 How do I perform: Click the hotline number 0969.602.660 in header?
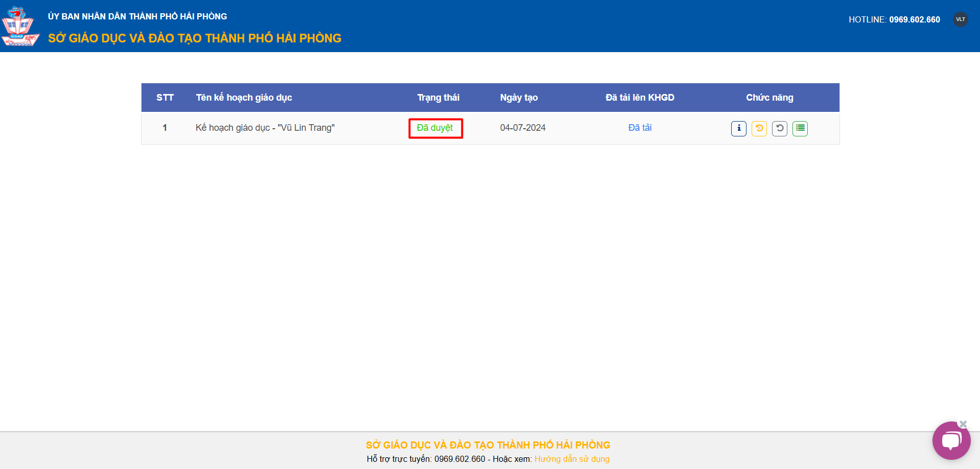(x=914, y=19)
